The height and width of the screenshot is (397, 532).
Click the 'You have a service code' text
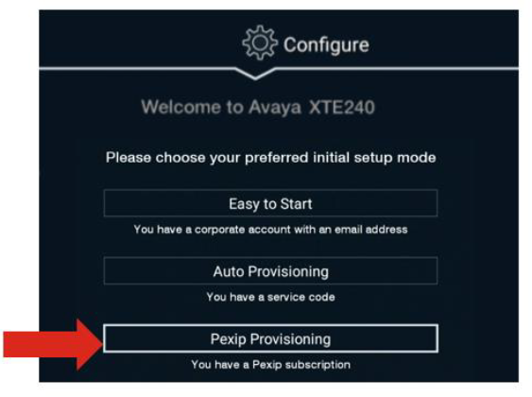pyautogui.click(x=270, y=297)
